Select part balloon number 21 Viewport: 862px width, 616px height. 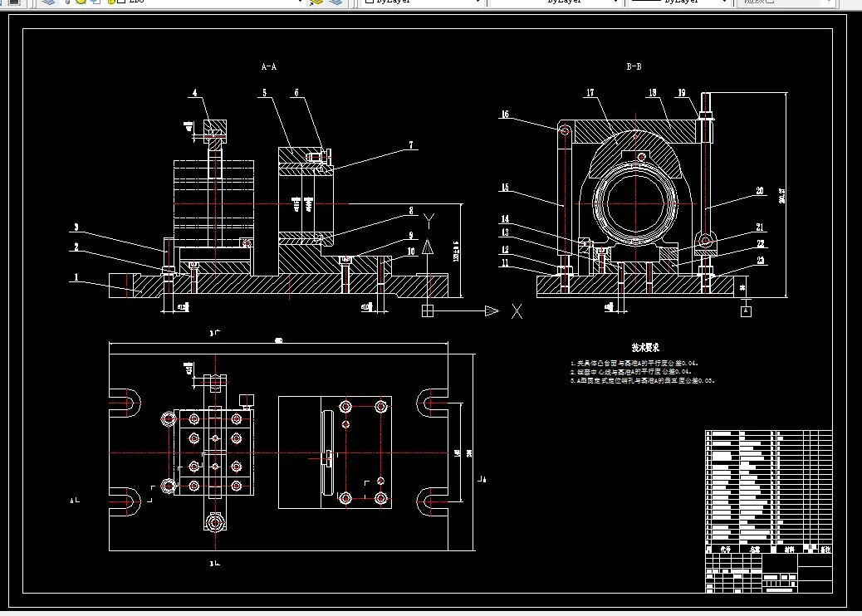(760, 227)
